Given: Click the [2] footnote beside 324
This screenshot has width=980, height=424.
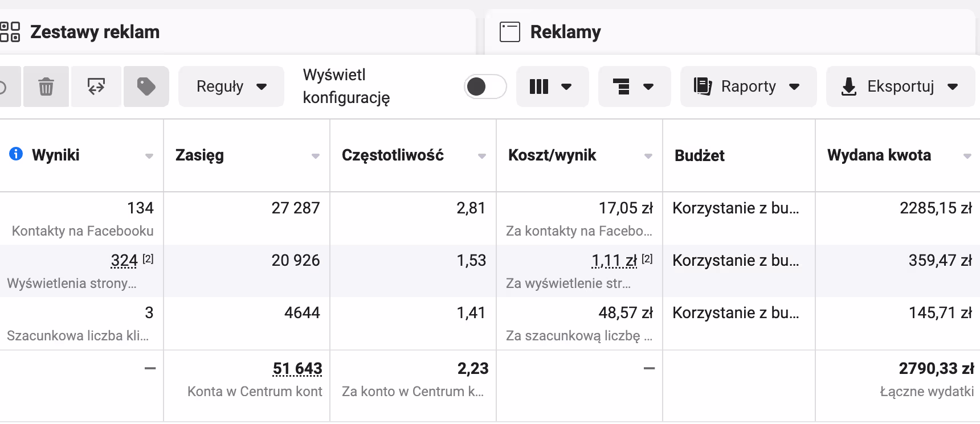Looking at the screenshot, I should 148,259.
